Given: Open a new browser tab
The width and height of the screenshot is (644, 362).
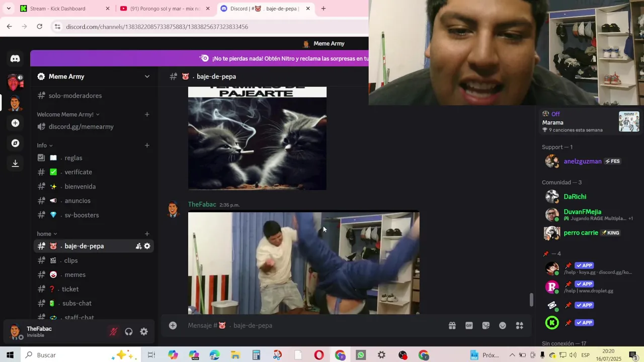Looking at the screenshot, I should 324,9.
